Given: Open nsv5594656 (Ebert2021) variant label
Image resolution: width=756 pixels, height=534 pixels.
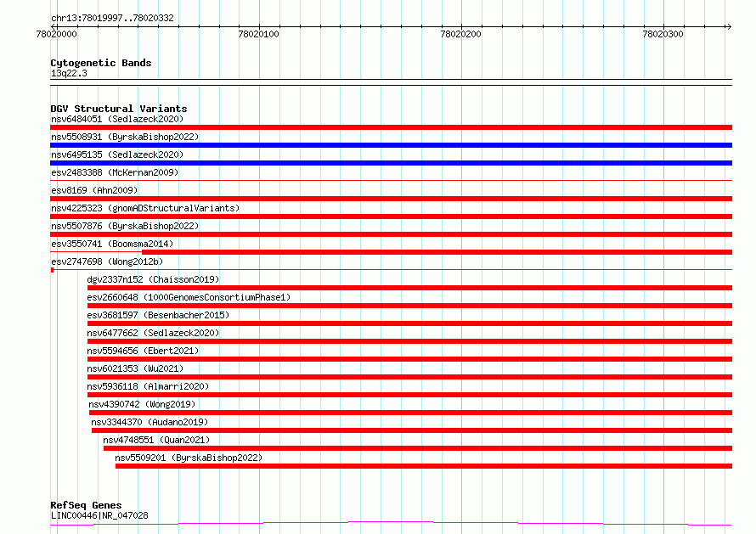Looking at the screenshot, I should [x=143, y=351].
